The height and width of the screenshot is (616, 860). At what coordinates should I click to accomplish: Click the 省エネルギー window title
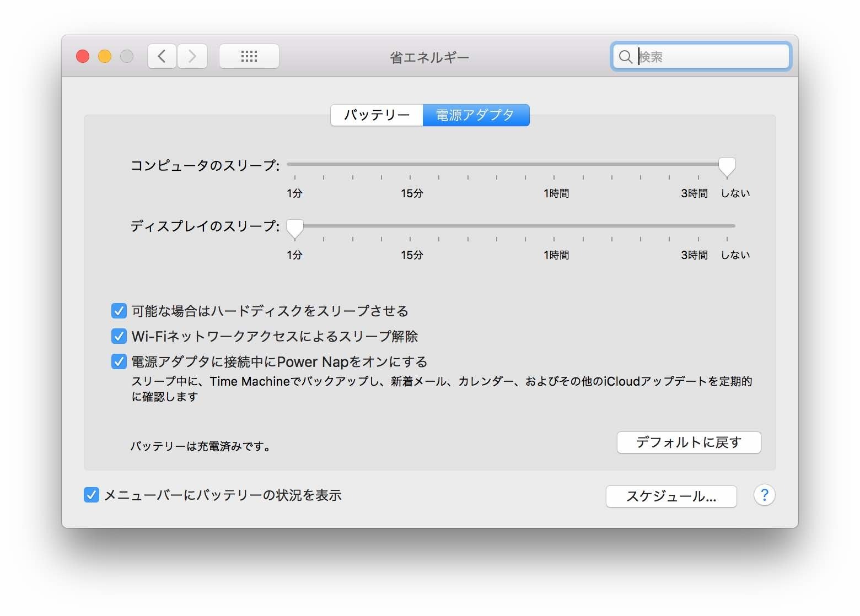pyautogui.click(x=429, y=57)
